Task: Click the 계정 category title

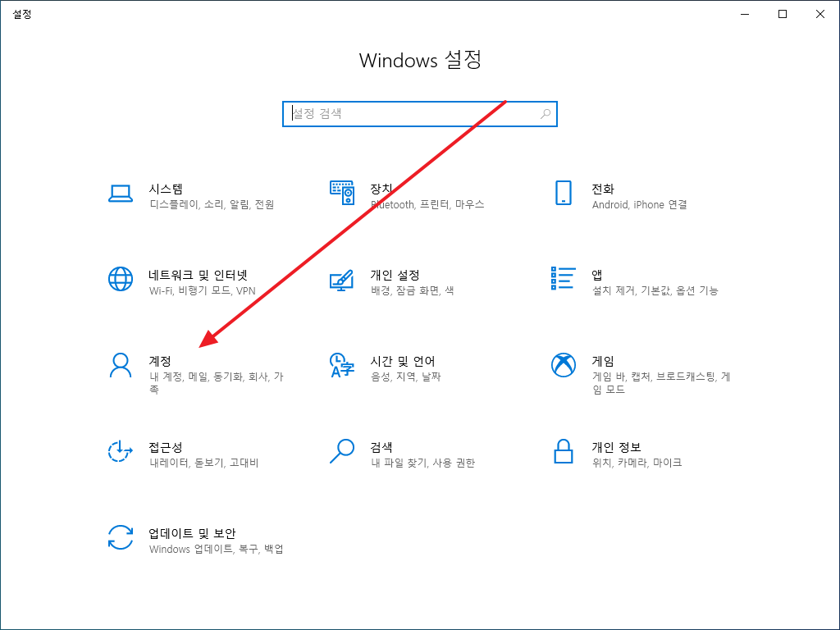Action: point(160,361)
